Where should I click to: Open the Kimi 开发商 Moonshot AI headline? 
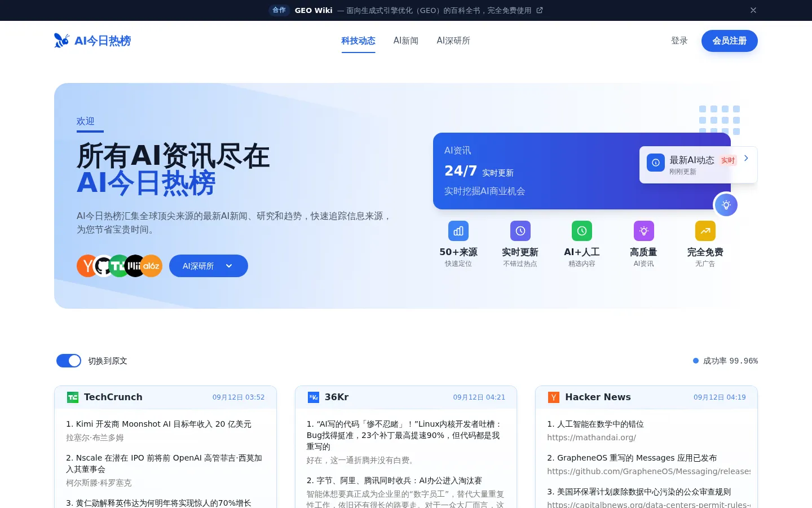[158, 424]
